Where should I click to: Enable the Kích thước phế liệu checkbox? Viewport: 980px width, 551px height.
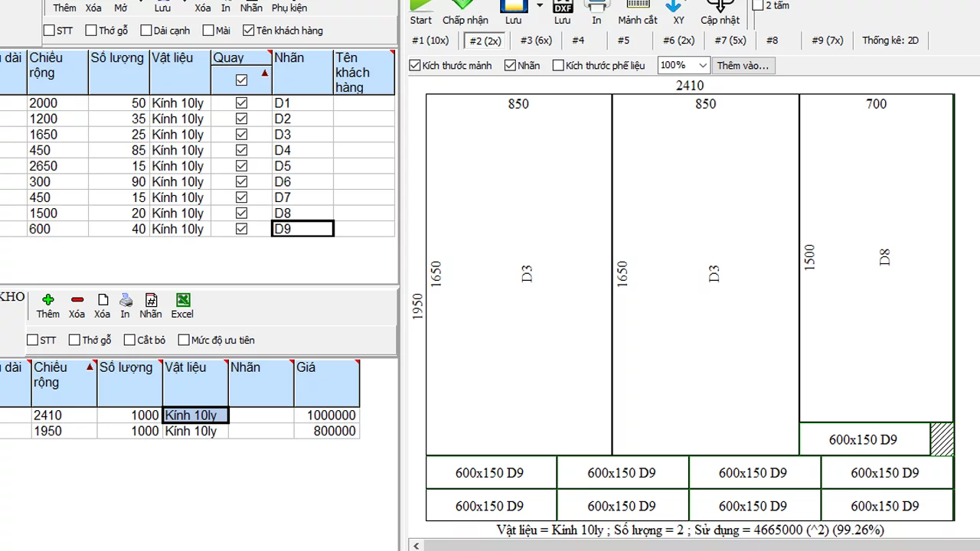pyautogui.click(x=558, y=66)
